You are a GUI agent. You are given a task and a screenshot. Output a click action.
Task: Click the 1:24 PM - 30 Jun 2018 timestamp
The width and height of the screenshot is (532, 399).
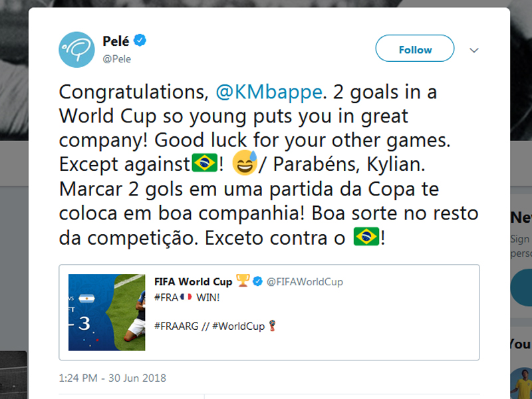[112, 378]
